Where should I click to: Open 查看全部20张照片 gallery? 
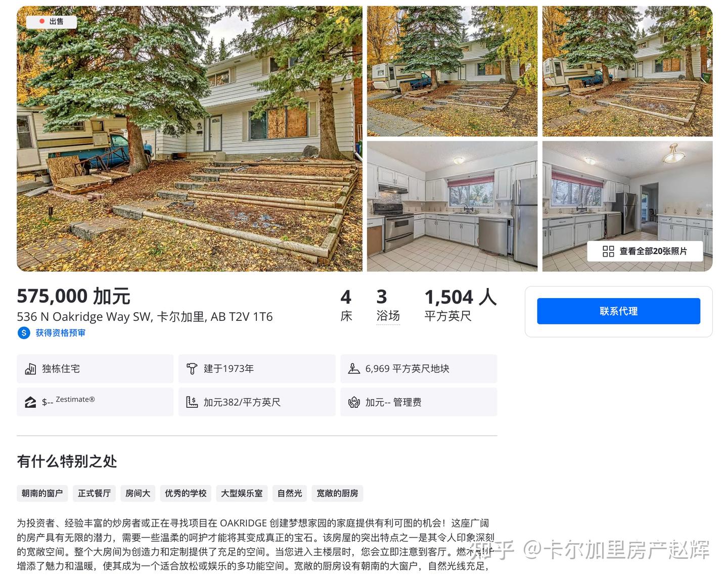(645, 251)
